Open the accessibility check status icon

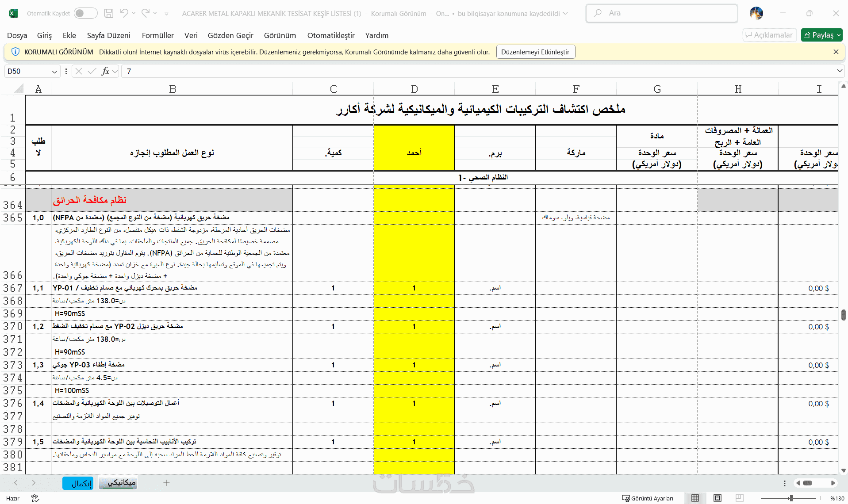[35, 498]
